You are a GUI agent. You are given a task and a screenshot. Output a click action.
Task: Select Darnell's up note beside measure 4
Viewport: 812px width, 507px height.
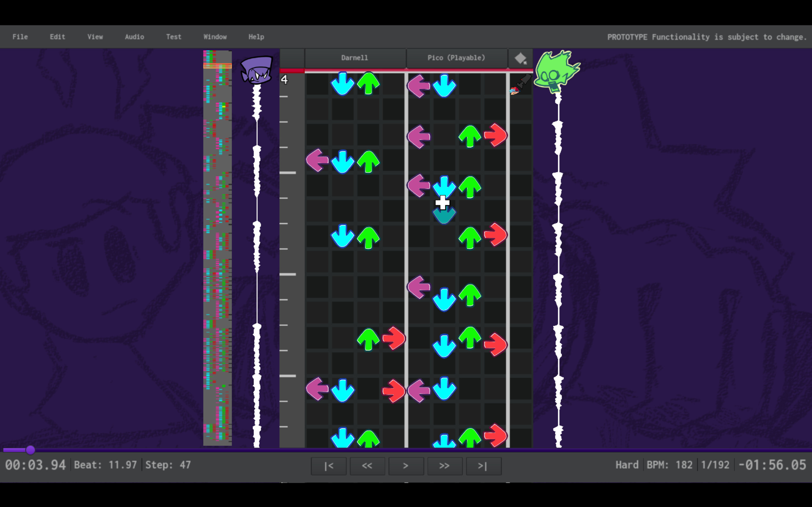click(368, 83)
